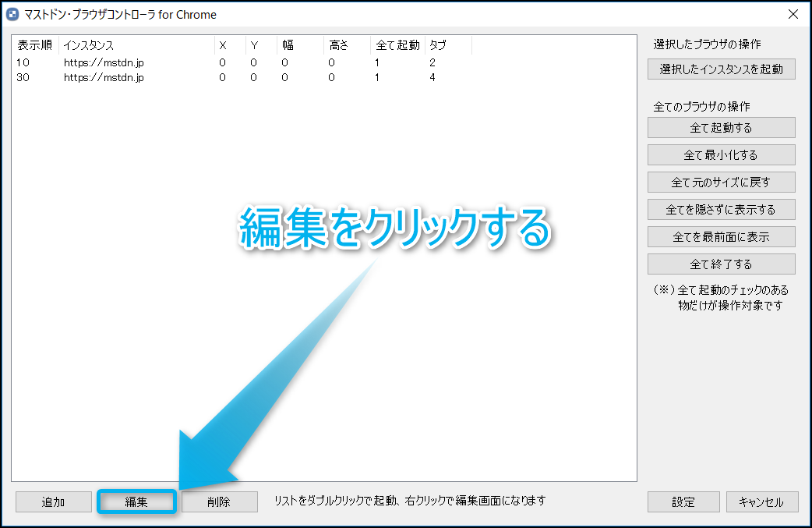
Task: Click 全てを最前面に表示 button
Action: tap(721, 236)
